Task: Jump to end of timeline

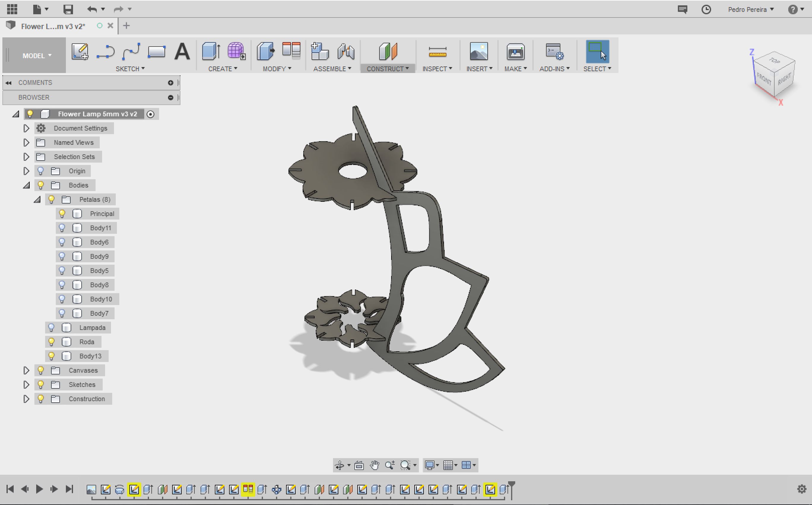Action: tap(69, 489)
